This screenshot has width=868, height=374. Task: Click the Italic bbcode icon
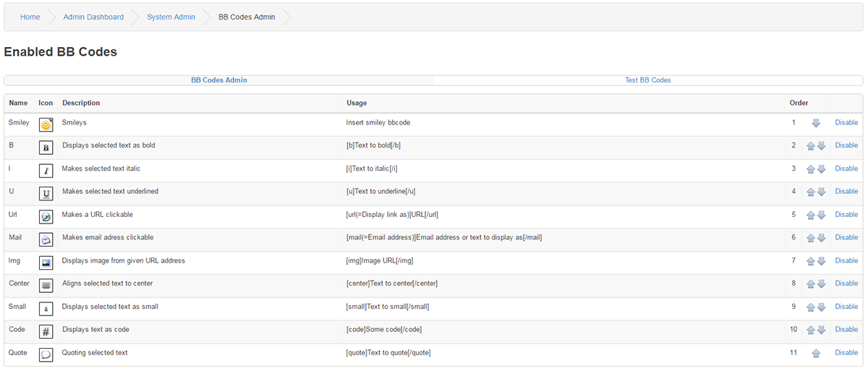[x=46, y=171]
